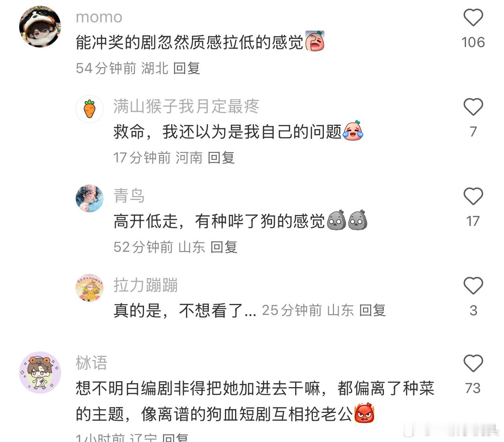
Task: Open 椕语's profile avatar
Action: point(40,373)
